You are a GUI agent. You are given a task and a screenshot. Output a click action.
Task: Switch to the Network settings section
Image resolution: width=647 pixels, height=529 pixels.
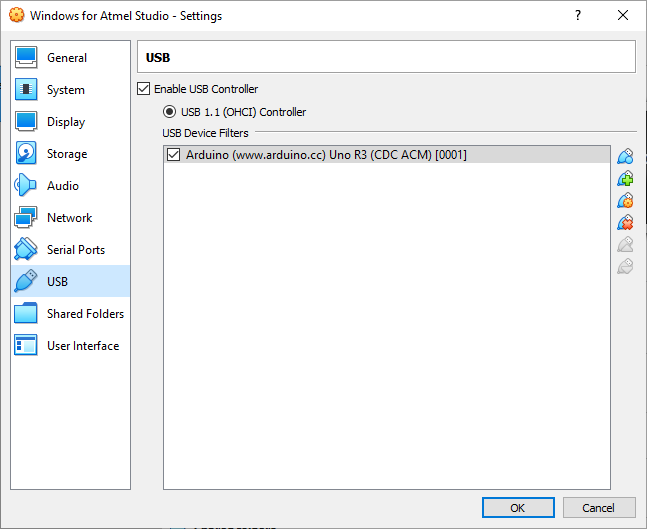[x=71, y=217]
